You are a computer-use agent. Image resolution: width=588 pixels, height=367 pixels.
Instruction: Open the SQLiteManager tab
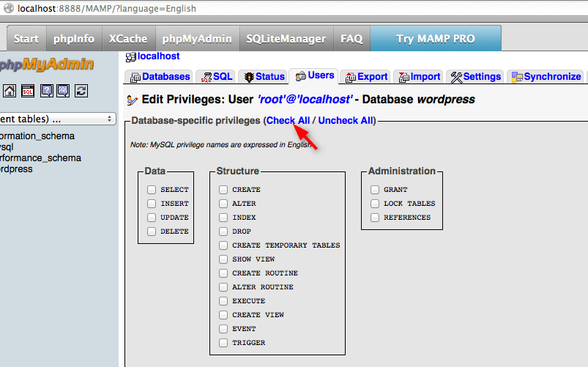[286, 38]
